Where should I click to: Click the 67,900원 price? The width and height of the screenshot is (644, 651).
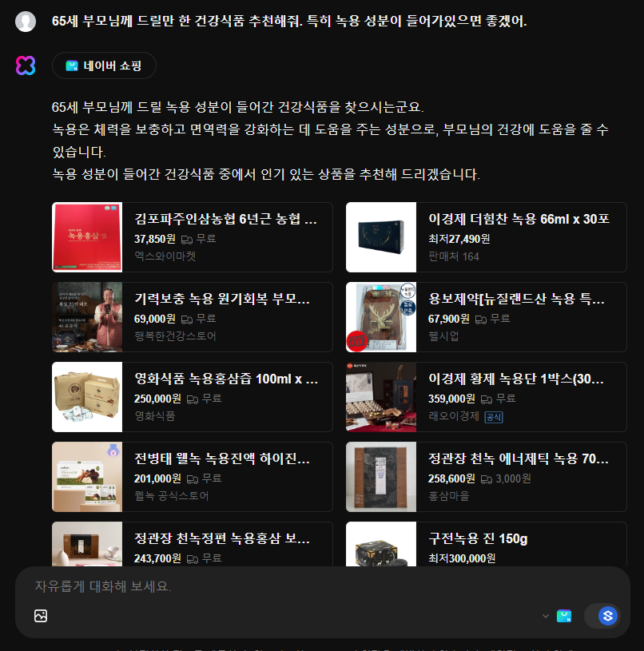click(x=449, y=319)
